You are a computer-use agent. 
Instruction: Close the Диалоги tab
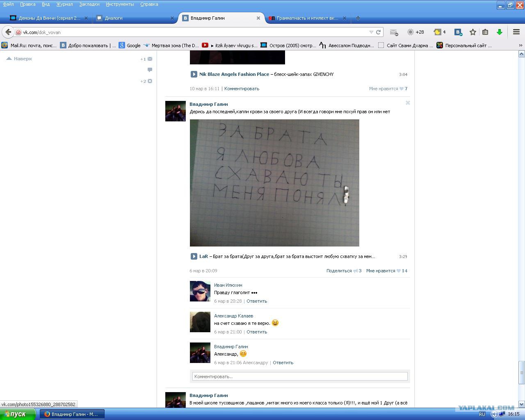coord(172,18)
